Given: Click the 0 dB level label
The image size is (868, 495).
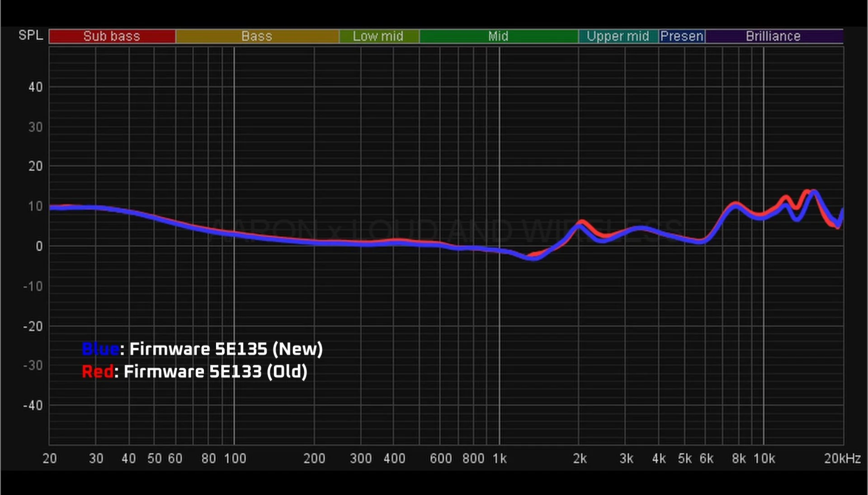Looking at the screenshot, I should point(39,246).
